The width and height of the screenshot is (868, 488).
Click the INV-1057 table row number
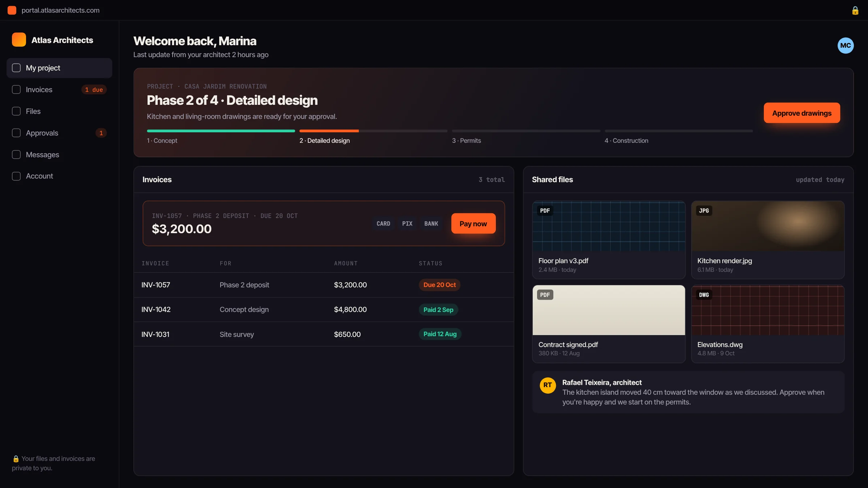point(156,285)
